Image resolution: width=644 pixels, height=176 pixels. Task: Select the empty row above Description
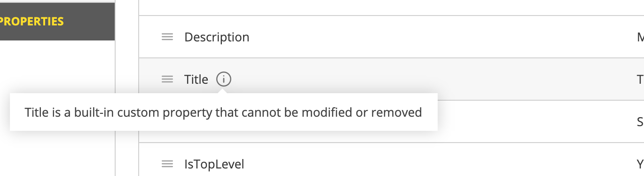click(x=391, y=8)
